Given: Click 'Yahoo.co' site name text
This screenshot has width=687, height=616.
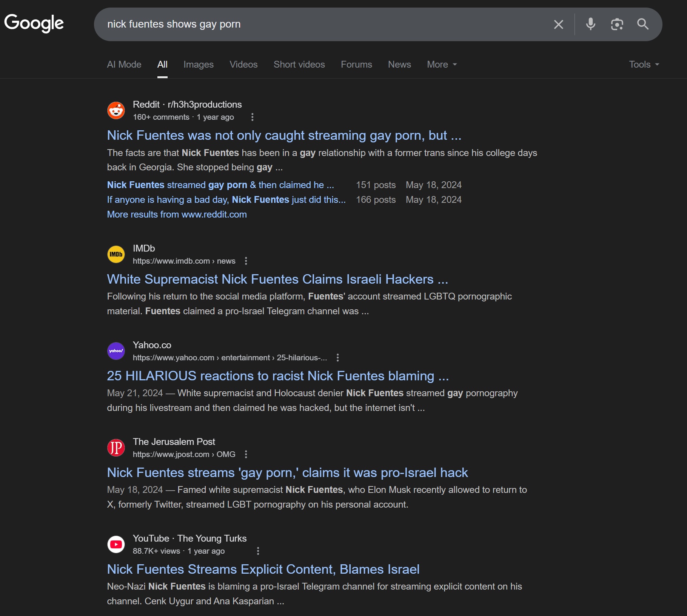Looking at the screenshot, I should tap(152, 345).
